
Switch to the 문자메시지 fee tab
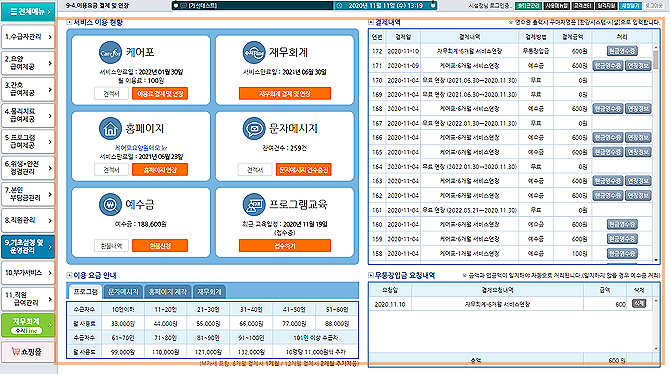(x=123, y=292)
